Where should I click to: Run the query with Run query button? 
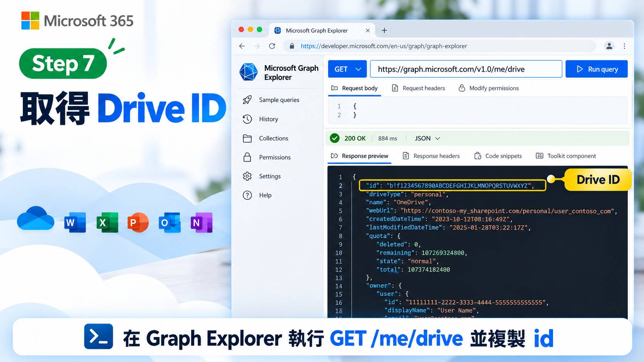coord(597,69)
